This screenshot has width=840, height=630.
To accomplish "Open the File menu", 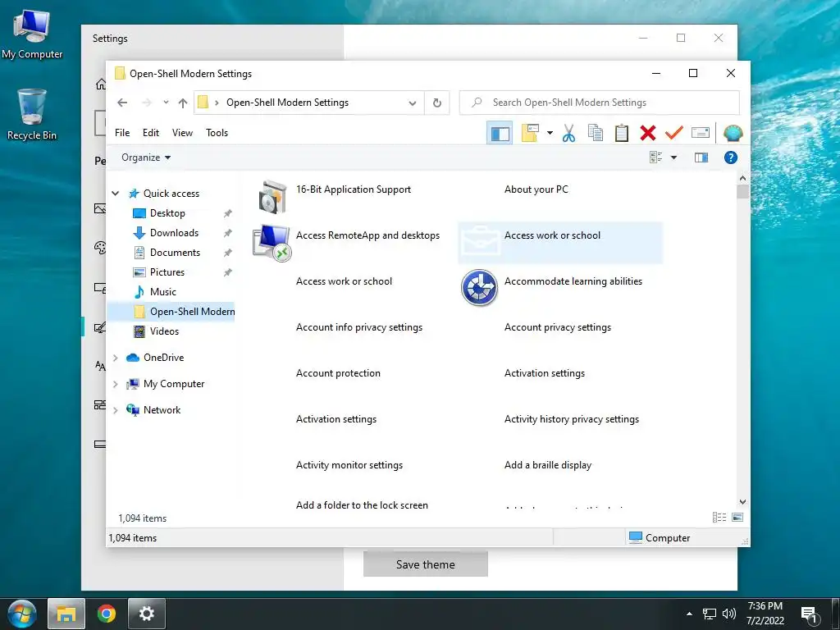I will [122, 133].
